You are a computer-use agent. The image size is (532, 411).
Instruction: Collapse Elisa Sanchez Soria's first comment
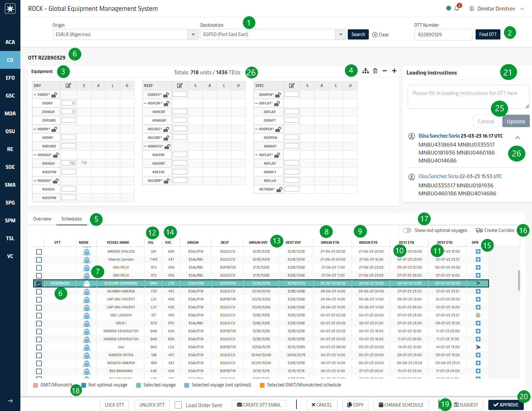517,138
